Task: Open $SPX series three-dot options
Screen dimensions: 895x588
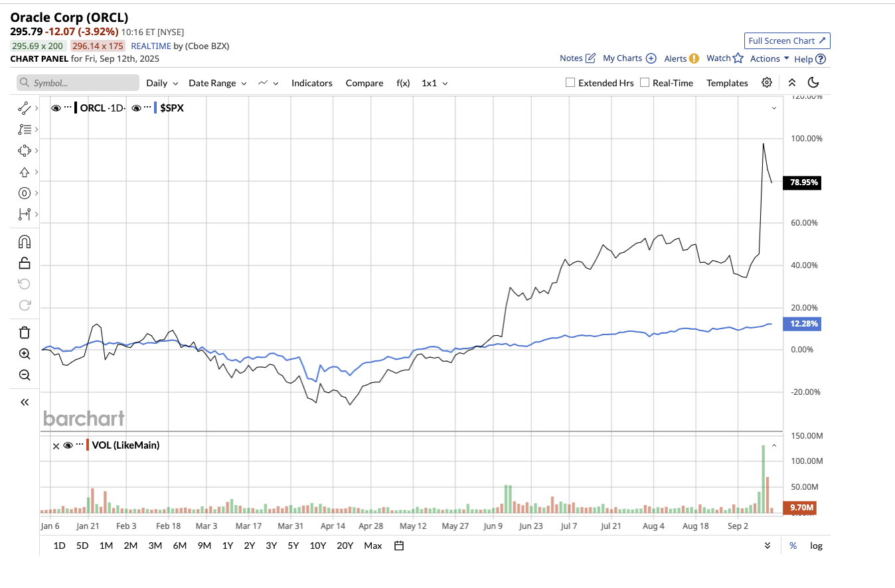Action: [x=147, y=108]
